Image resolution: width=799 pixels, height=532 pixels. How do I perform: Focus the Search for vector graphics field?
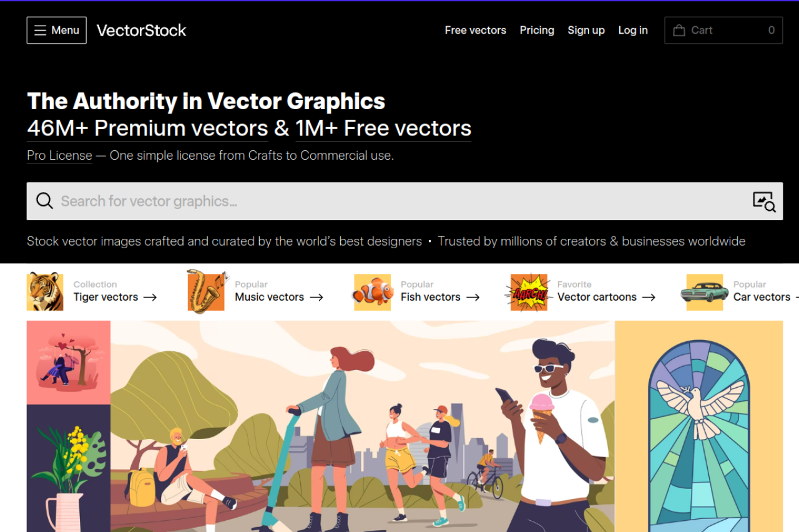coord(404,201)
